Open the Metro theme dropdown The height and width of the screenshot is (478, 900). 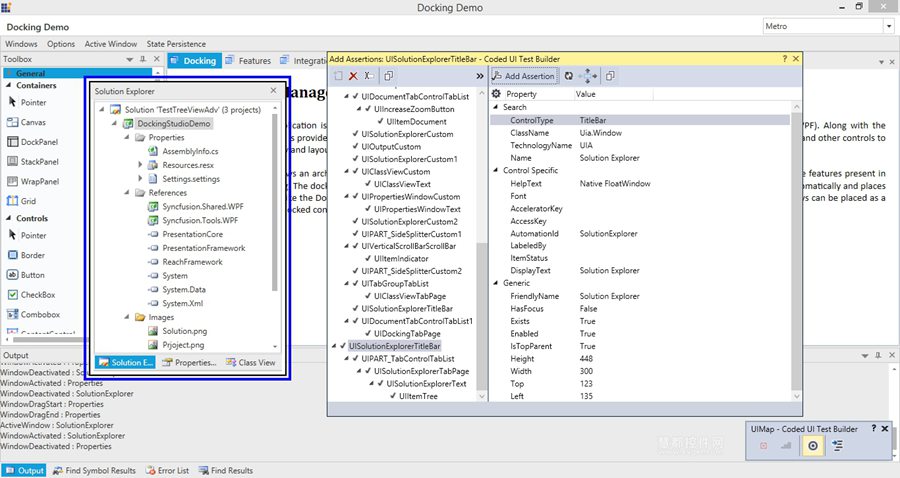[889, 26]
